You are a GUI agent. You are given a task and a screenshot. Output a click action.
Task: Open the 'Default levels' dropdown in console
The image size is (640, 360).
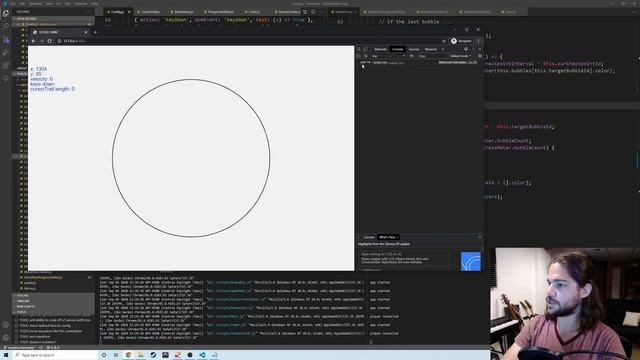[460, 56]
